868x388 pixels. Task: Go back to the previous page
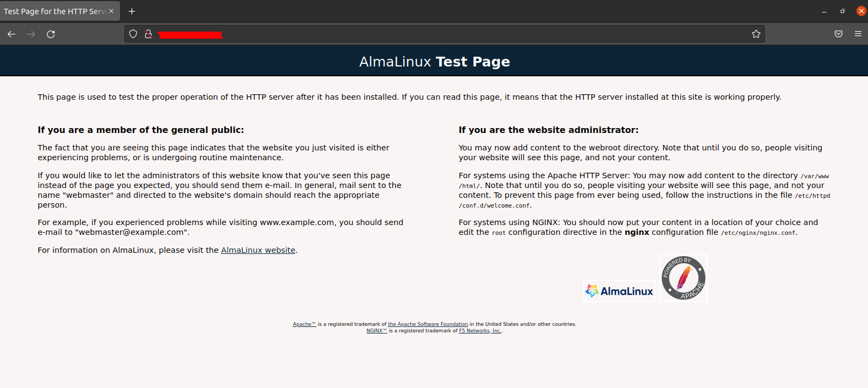pos(11,34)
